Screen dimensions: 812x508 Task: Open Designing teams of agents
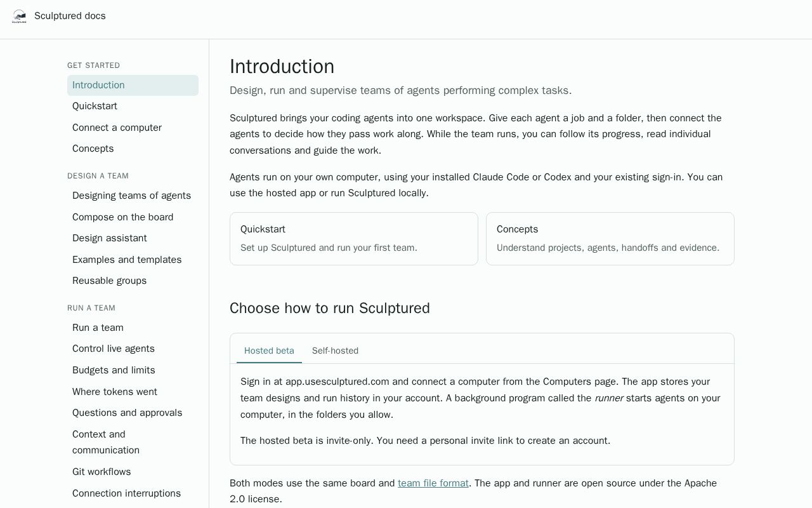pyautogui.click(x=133, y=196)
